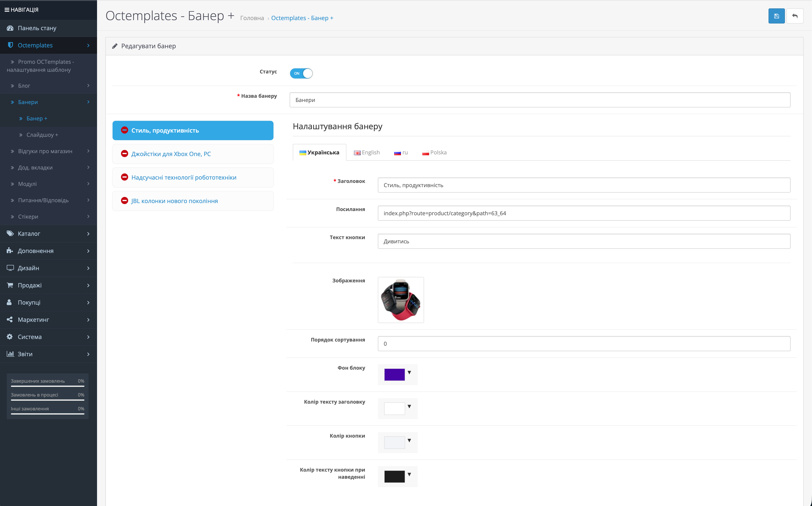
Task: Click red remove icon on JBL колонки banner
Action: click(124, 201)
